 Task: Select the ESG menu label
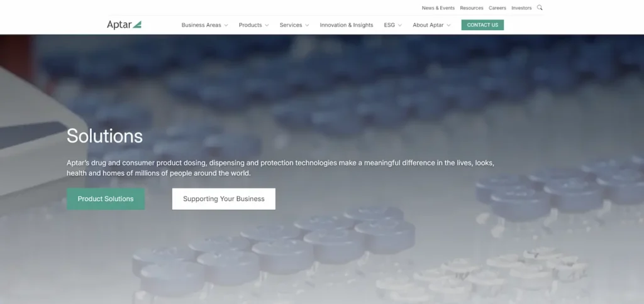389,25
